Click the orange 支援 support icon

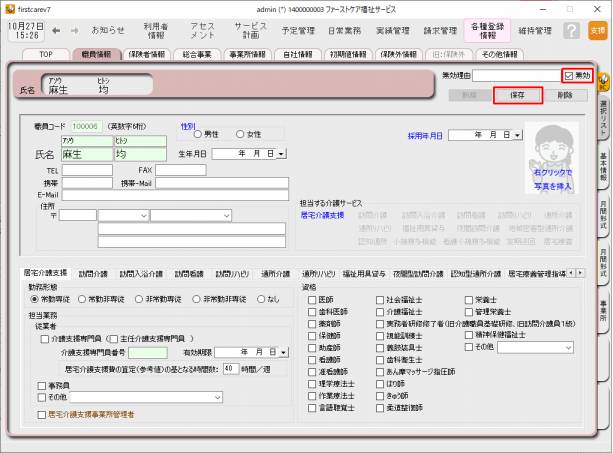coord(597,31)
